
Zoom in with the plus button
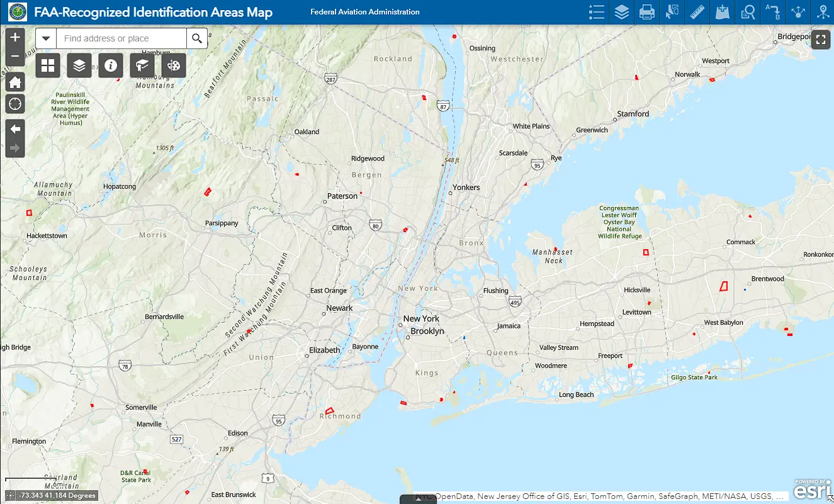pos(14,36)
